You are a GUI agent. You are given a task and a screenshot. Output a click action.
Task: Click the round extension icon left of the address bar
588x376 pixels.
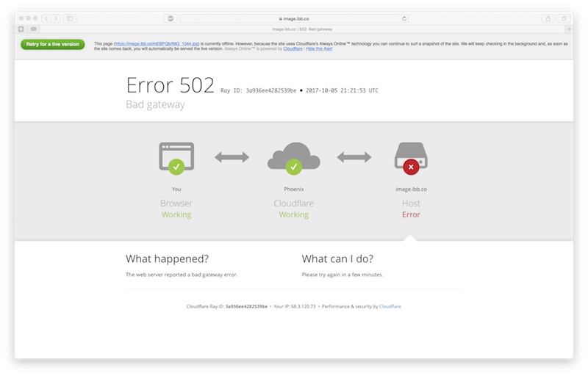click(x=171, y=18)
